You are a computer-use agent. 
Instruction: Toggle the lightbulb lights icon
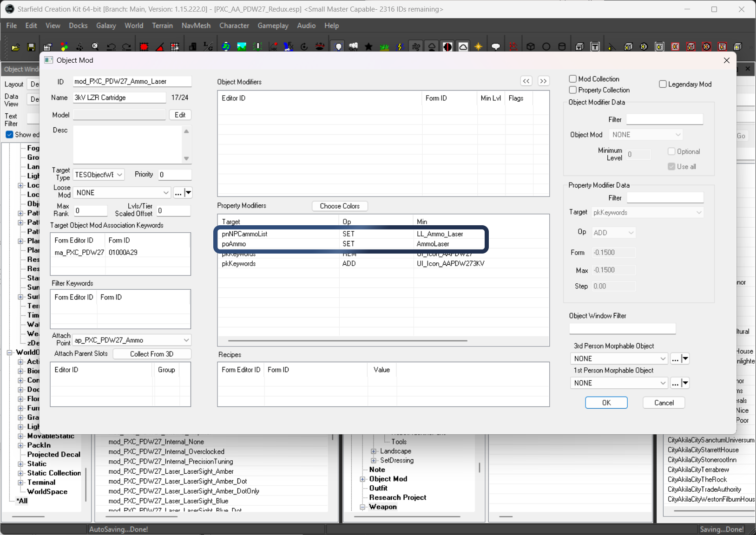(x=338, y=47)
